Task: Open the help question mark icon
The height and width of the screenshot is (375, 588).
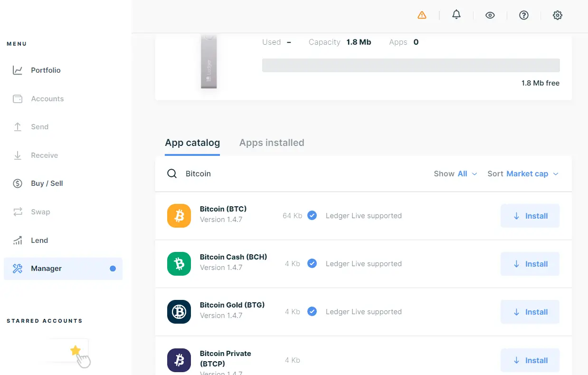Action: (524, 15)
